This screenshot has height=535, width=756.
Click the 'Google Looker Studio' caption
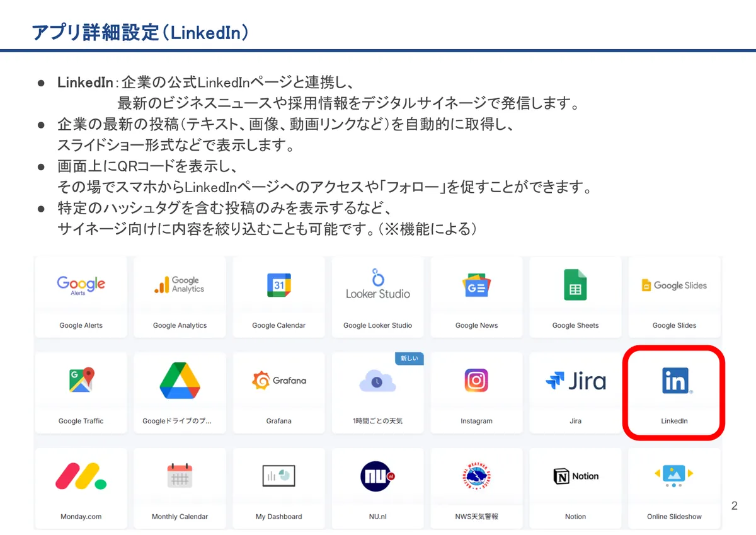(x=377, y=325)
